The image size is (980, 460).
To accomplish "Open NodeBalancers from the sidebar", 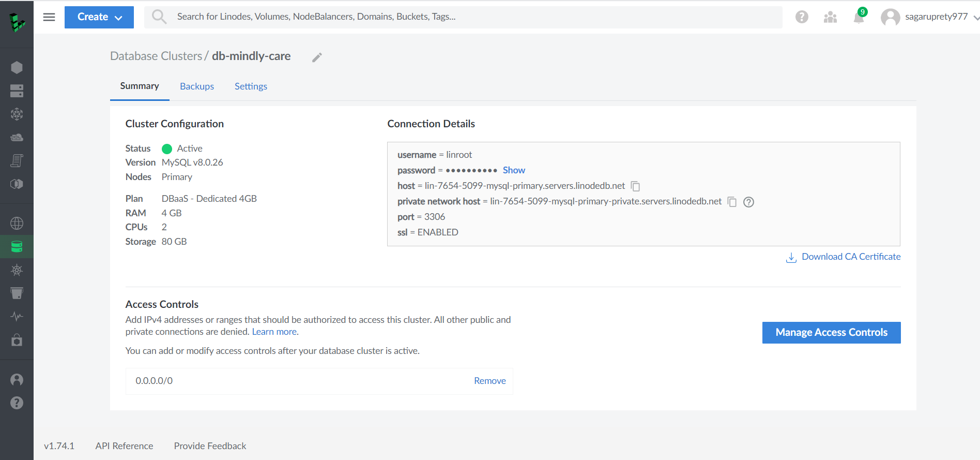I will (17, 114).
